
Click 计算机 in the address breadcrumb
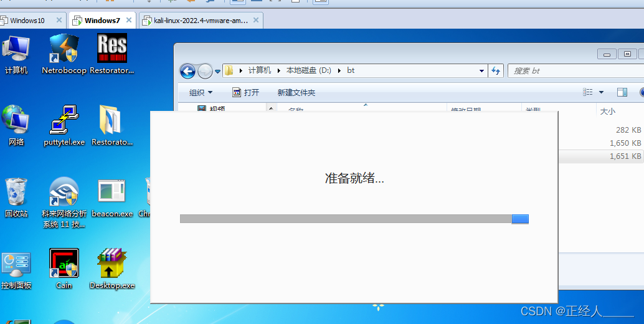pyautogui.click(x=260, y=70)
